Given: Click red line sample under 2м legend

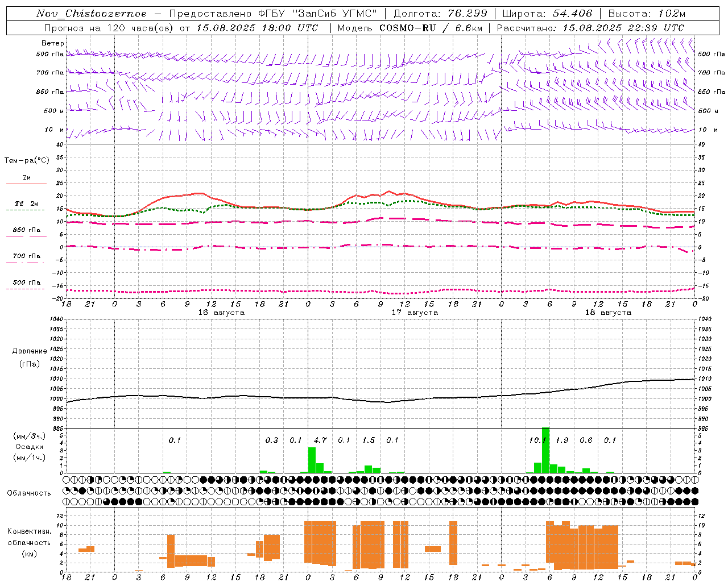Looking at the screenshot, I should (26, 184).
